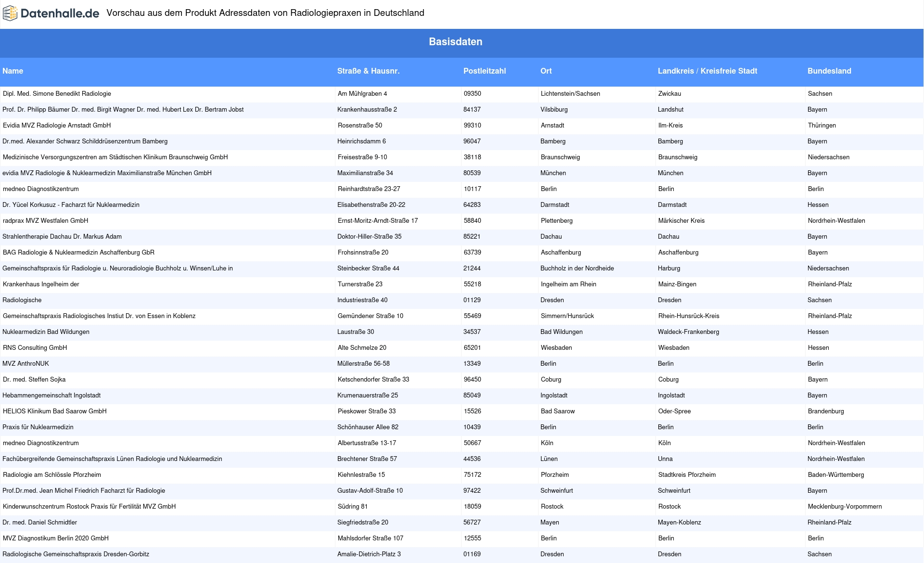The height and width of the screenshot is (563, 924).
Task: Select the 'Prof. Dr. Philipp Bäumer' row name
Action: point(123,110)
